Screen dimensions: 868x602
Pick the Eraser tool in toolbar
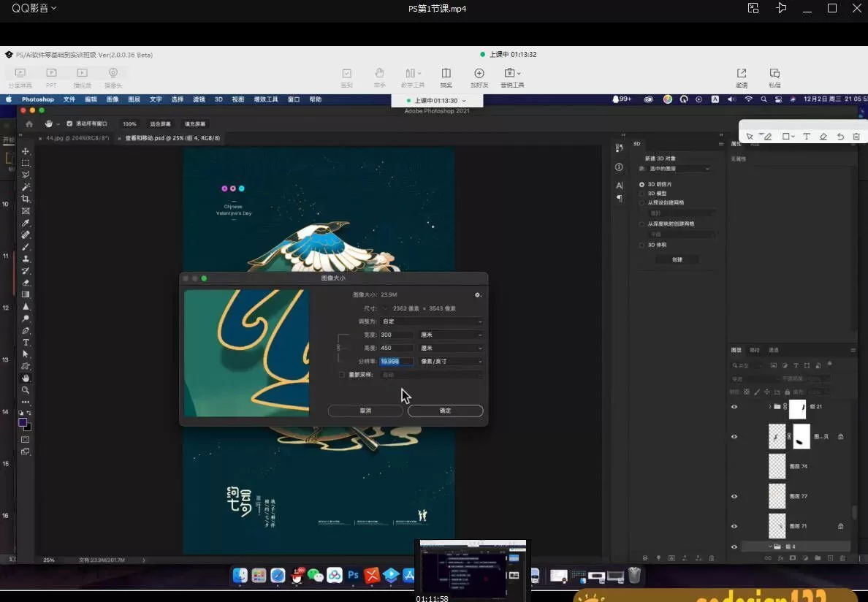click(26, 283)
